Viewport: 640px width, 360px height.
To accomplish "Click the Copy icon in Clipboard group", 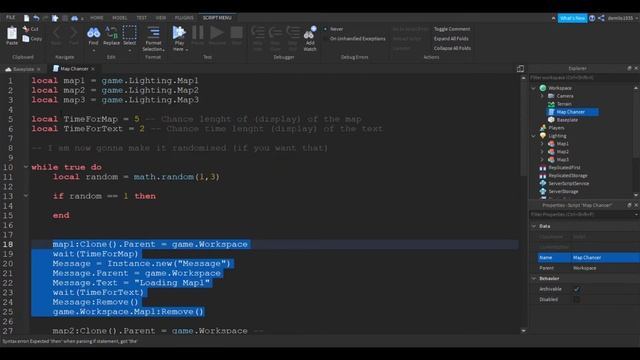I will coord(26,38).
